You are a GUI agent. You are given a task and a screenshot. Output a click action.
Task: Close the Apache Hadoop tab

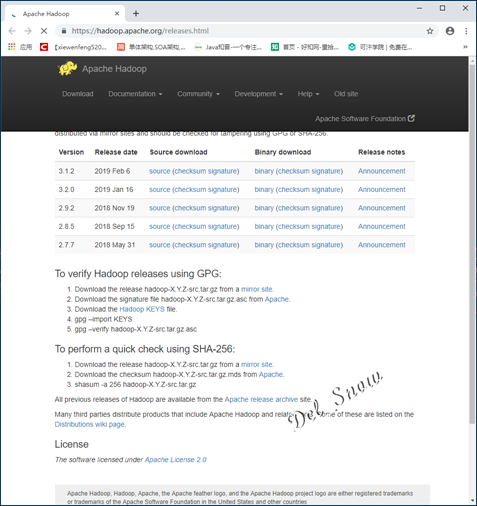[117, 14]
